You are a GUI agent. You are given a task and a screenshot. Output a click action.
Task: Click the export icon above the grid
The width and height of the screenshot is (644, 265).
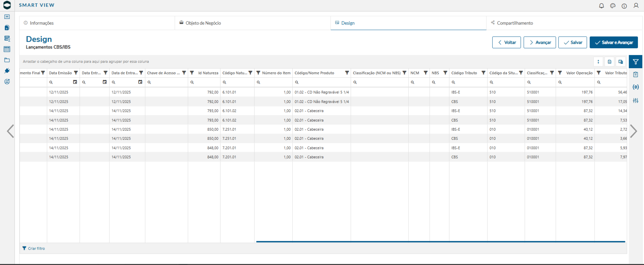[x=609, y=62]
